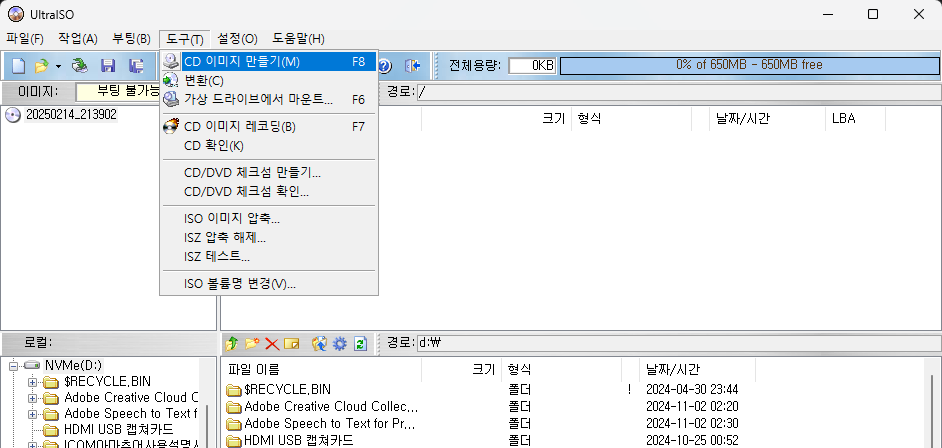Image resolution: width=942 pixels, height=448 pixels.
Task: Select CD 이미지 만들기(M) menu entry
Action: click(x=241, y=61)
